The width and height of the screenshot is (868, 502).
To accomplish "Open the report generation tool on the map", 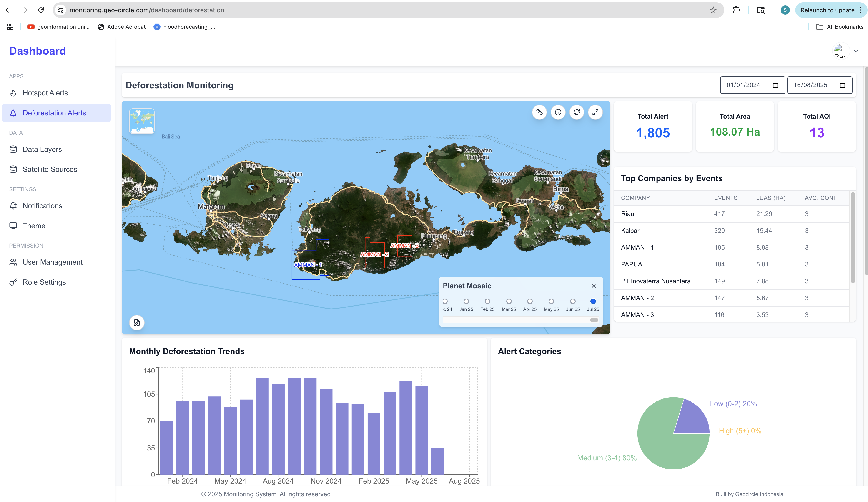I will 137,323.
